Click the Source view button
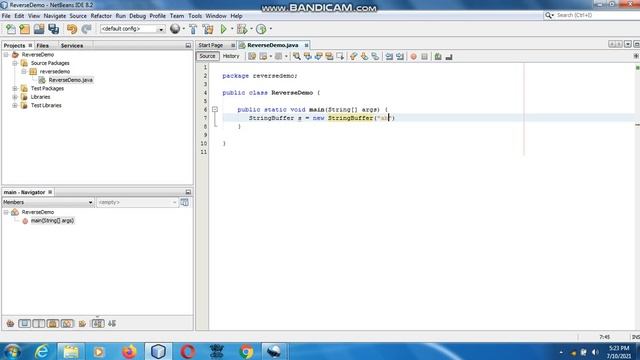 pyautogui.click(x=207, y=56)
